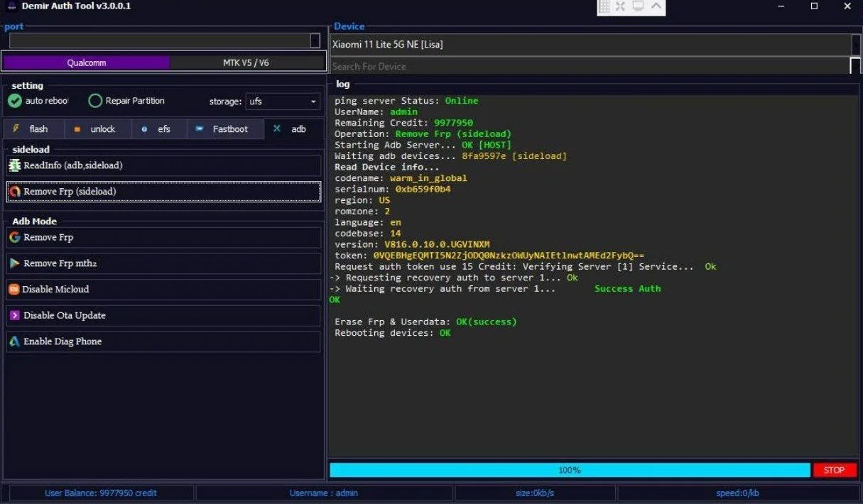863x504 pixels.
Task: Click the up chevron in the top overlay toolbar
Action: pyautogui.click(x=656, y=6)
